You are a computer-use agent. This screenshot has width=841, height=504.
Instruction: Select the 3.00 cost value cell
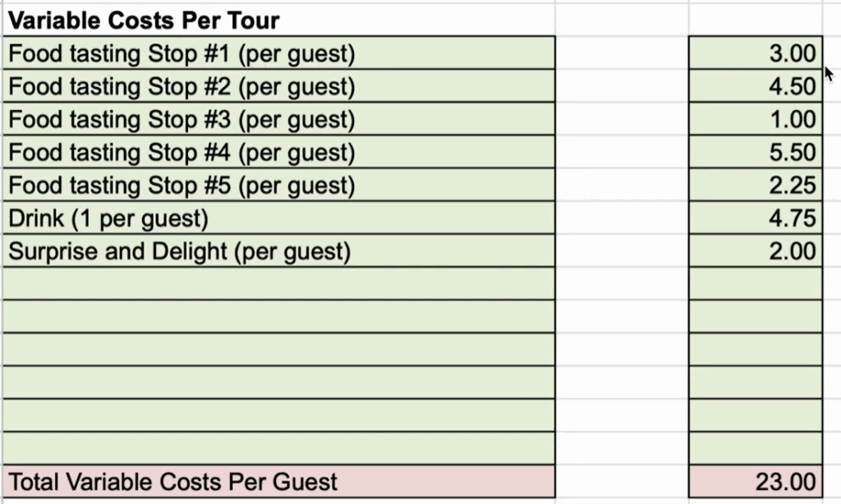(x=756, y=53)
